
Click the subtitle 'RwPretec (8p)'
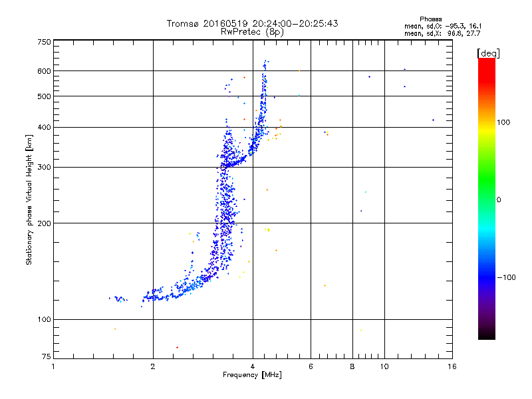coord(252,32)
